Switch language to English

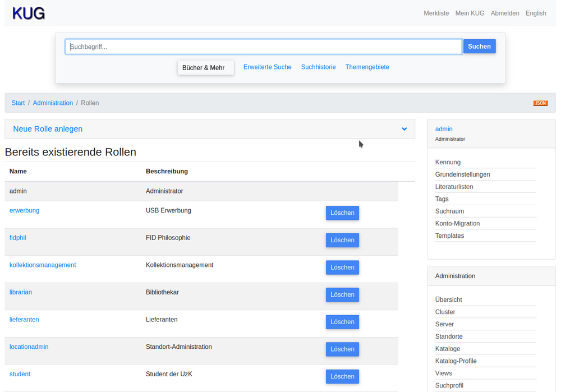click(x=535, y=13)
